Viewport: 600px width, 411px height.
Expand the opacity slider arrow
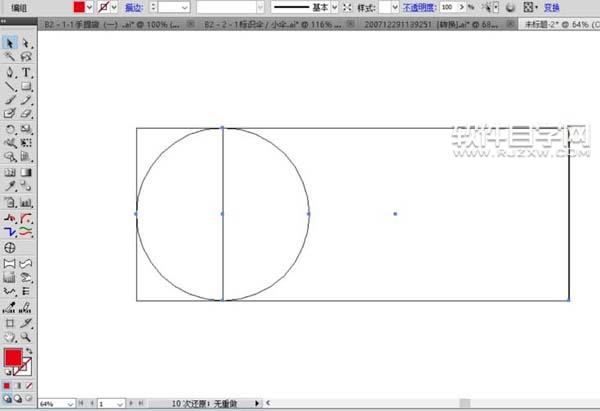pyautogui.click(x=462, y=7)
